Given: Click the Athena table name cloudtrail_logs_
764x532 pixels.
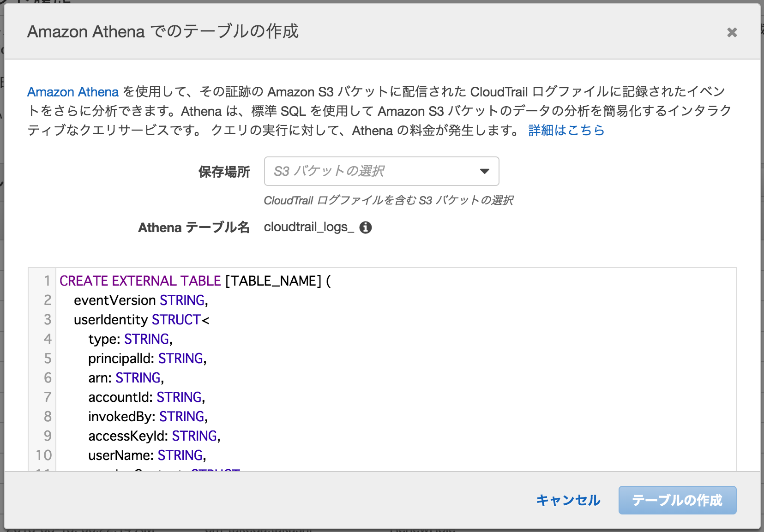Looking at the screenshot, I should (307, 227).
